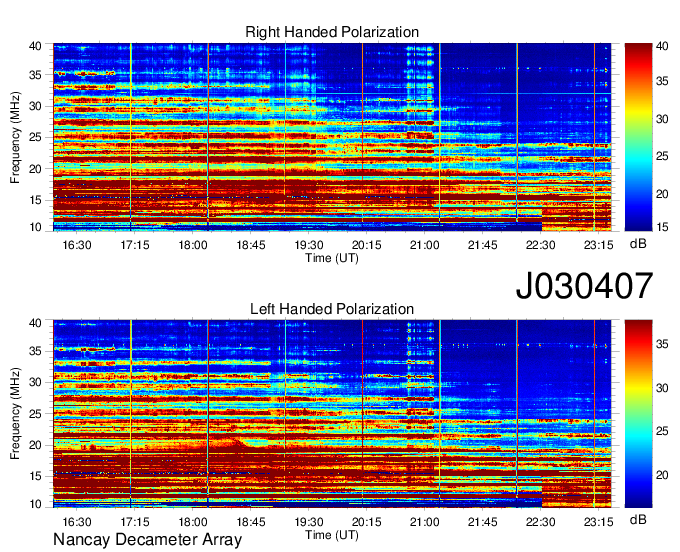Click the 15 dB tick of top color bar

point(662,227)
